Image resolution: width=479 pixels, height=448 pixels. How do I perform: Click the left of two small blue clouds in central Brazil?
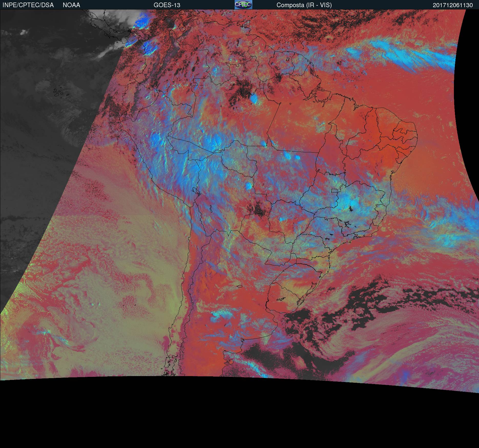click(288, 155)
